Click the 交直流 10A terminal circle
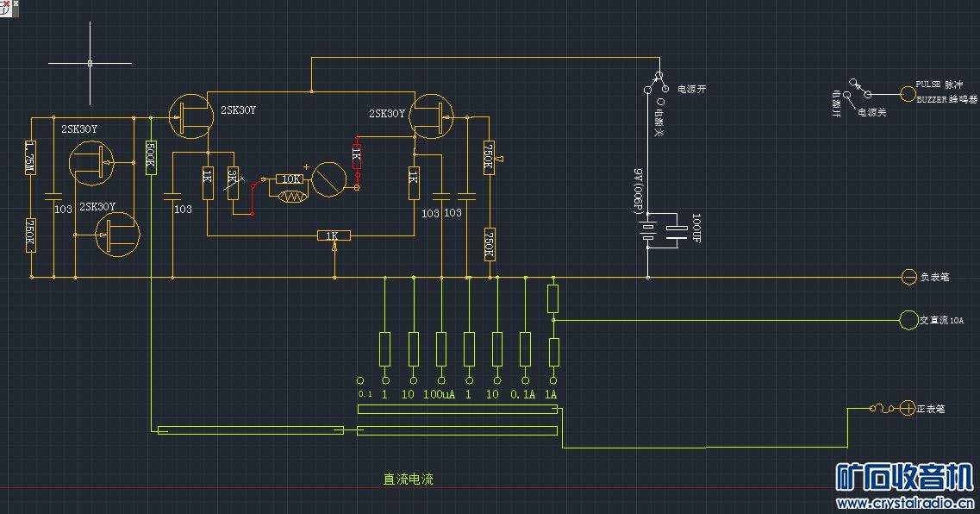Screen dimensions: 980x514 908,320
